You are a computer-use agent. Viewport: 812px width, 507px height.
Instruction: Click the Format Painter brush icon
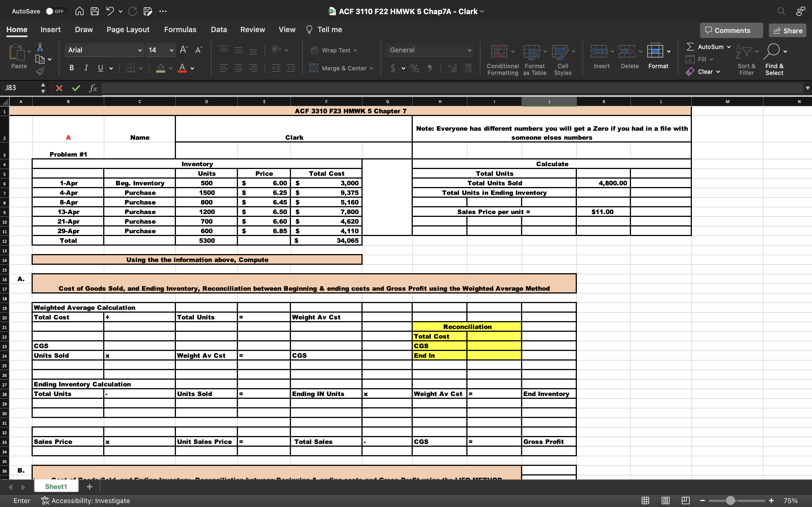(40, 71)
